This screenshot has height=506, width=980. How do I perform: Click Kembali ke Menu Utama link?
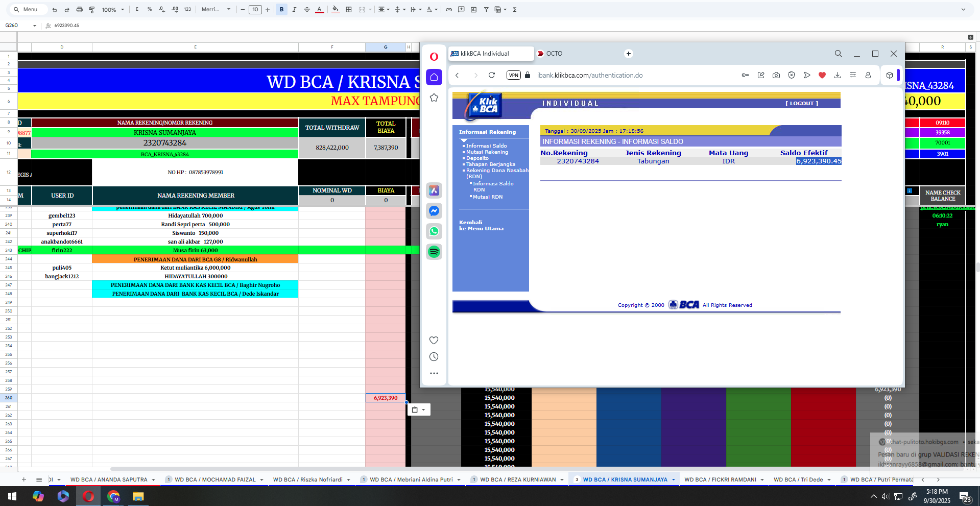(x=481, y=226)
